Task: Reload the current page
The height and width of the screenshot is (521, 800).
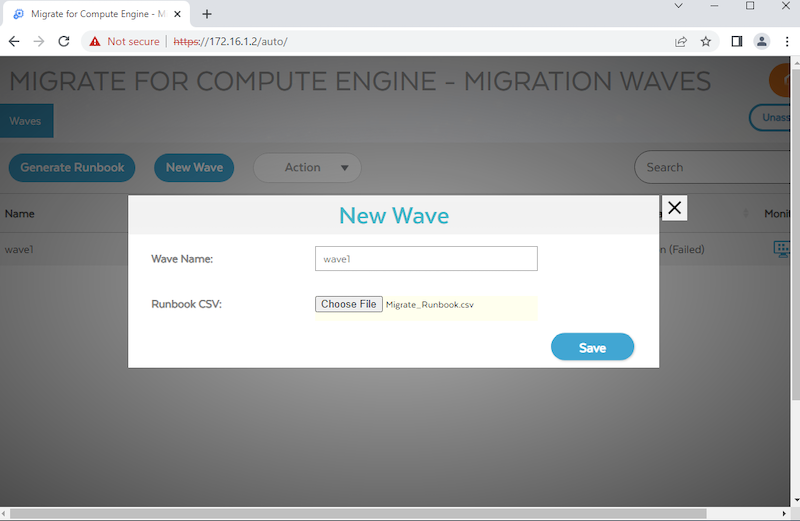Action: click(64, 41)
